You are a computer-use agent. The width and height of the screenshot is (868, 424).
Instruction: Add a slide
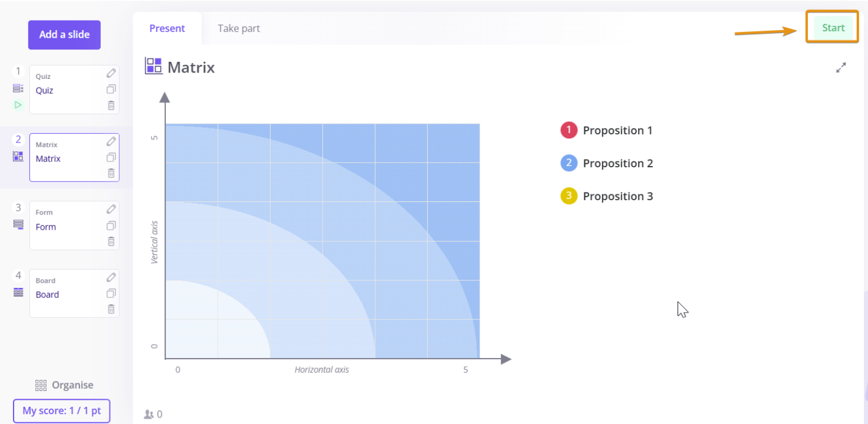[x=64, y=35]
